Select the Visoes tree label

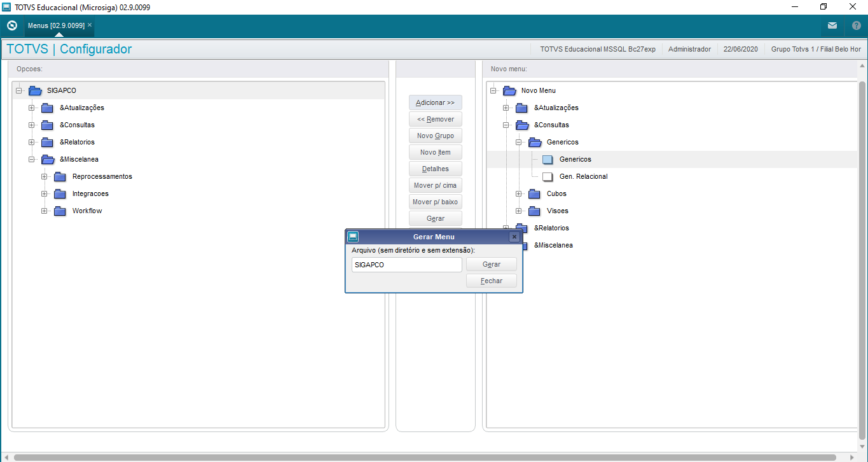[558, 211]
